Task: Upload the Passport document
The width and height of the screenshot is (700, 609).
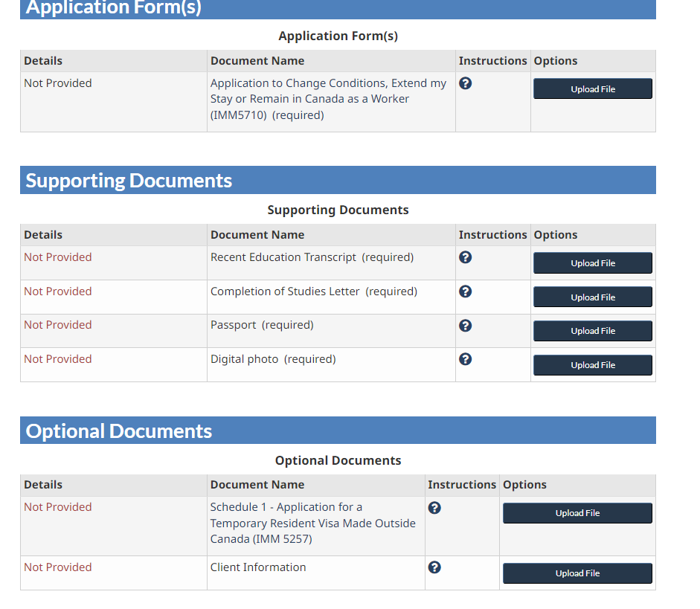Action: [x=592, y=330]
